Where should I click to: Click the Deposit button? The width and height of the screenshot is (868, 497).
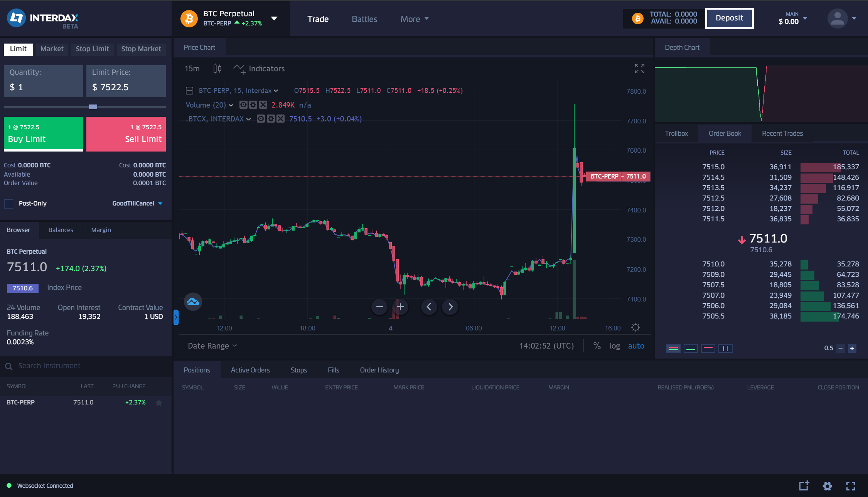point(729,18)
